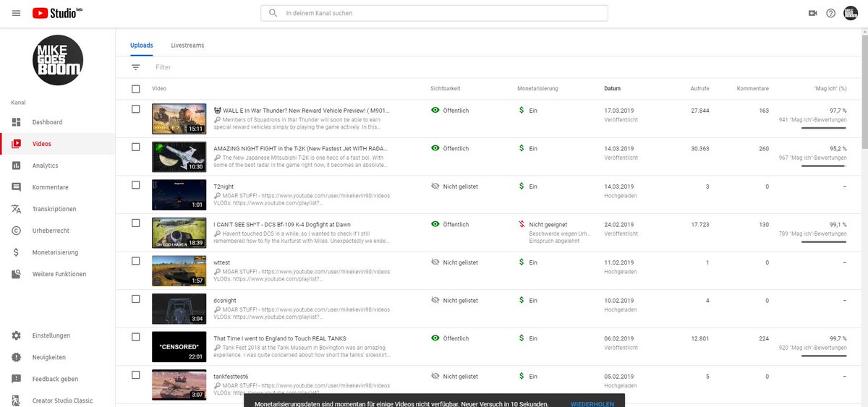The width and height of the screenshot is (868, 407).
Task: Open the hamburger navigation menu
Action: [x=17, y=13]
